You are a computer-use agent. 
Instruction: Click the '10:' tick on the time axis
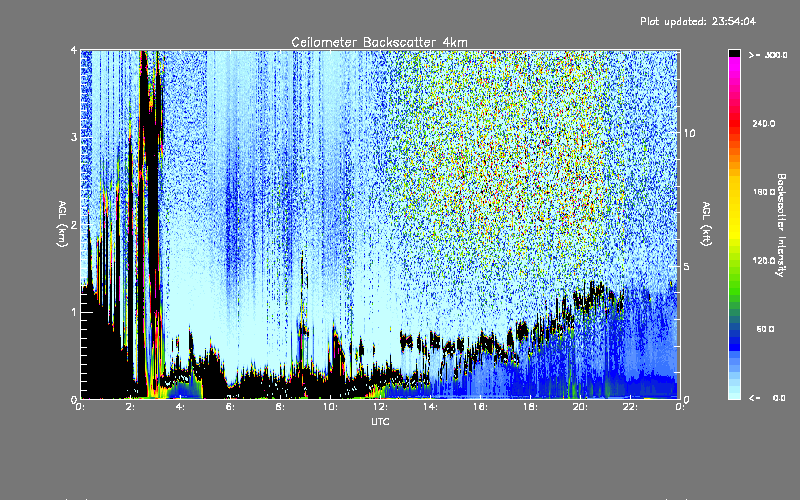(330, 407)
